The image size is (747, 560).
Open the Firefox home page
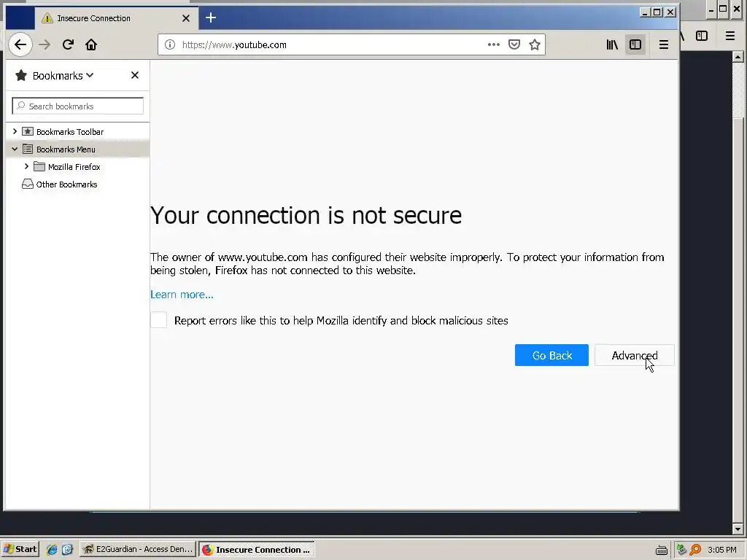click(x=91, y=44)
